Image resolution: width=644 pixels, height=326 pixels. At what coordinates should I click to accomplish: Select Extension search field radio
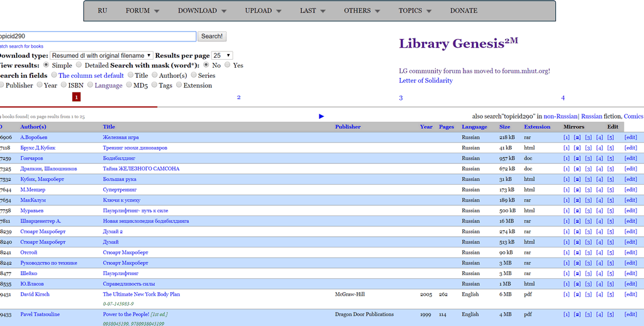tap(179, 85)
